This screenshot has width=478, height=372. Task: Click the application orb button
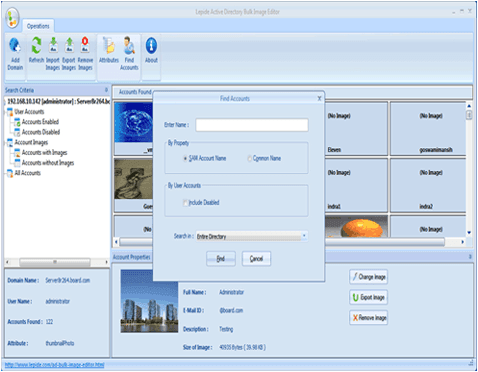(x=12, y=18)
